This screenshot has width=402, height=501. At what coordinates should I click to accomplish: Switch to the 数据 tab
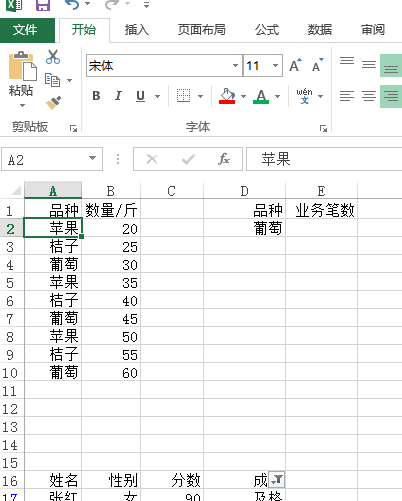[320, 30]
